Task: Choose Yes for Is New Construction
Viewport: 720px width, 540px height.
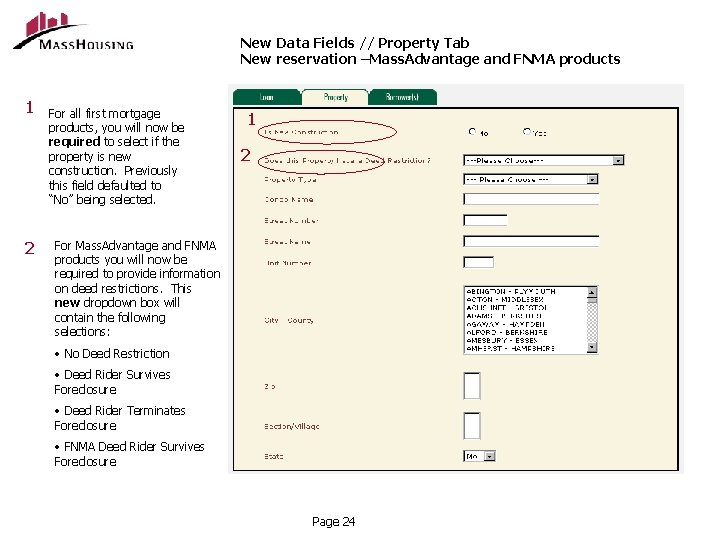Action: coord(527,132)
